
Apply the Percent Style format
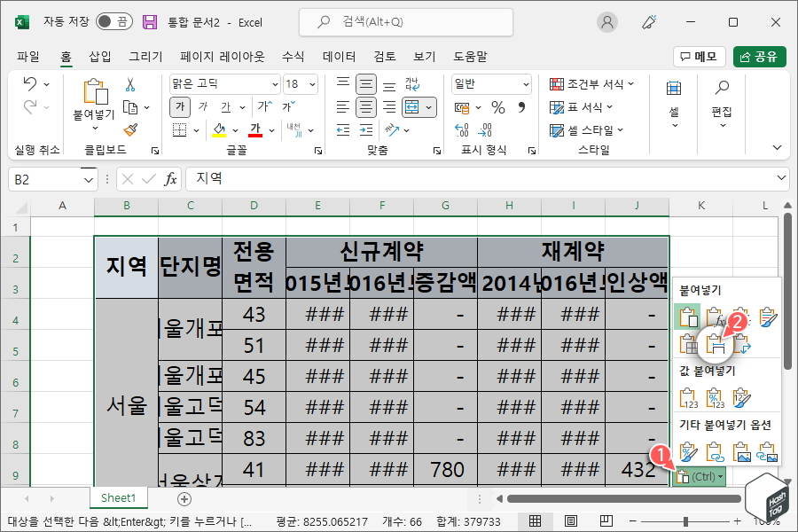click(498, 107)
